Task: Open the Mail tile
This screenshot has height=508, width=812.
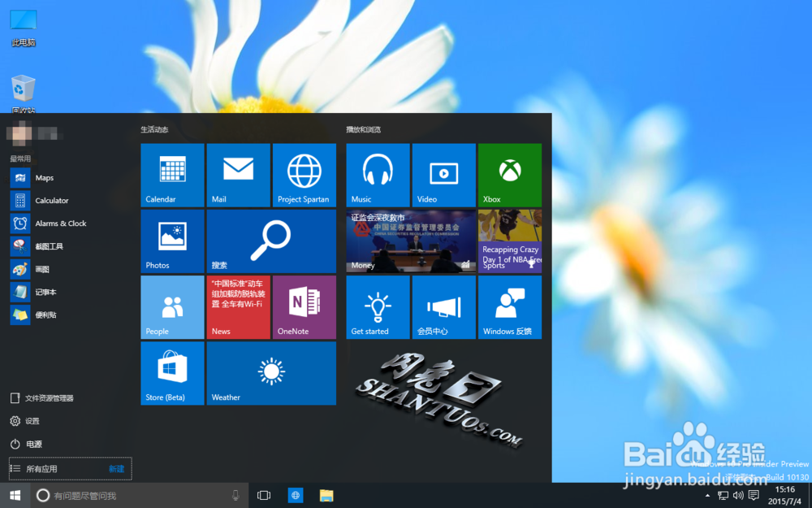Action: click(x=238, y=176)
